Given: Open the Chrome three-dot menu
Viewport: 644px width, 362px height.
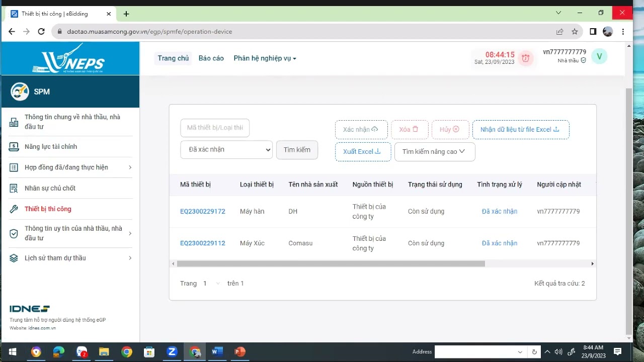Looking at the screenshot, I should point(623,31).
